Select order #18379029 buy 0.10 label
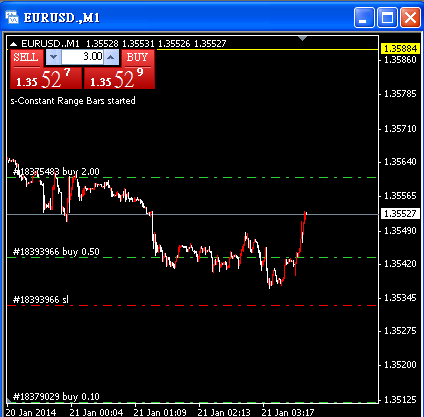 tap(56, 397)
